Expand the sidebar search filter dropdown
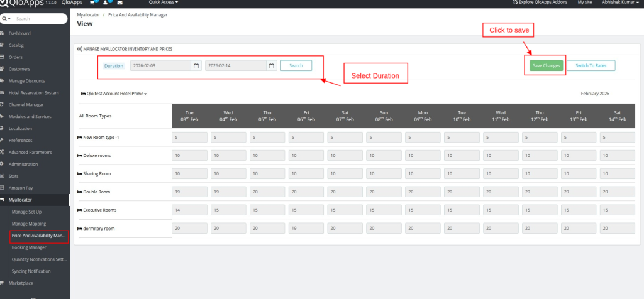644x299 pixels. 7,19
